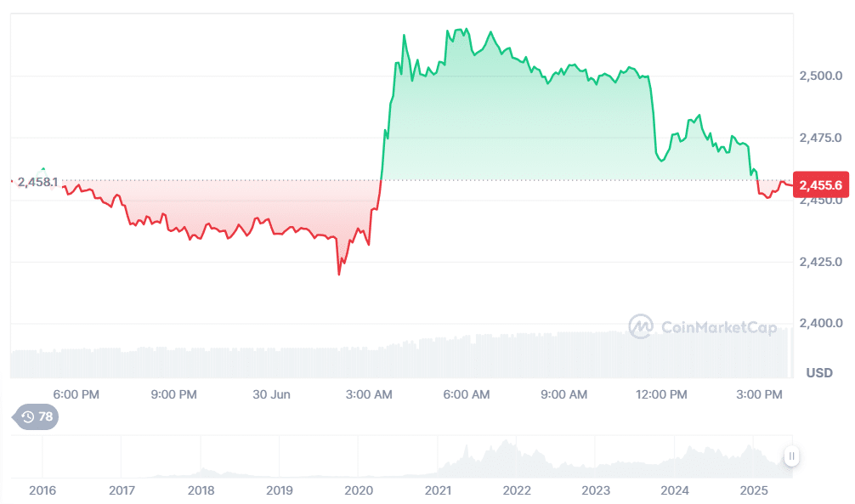The width and height of the screenshot is (855, 504).
Task: Click the 30 Jun date axis label
Action: pos(272,394)
